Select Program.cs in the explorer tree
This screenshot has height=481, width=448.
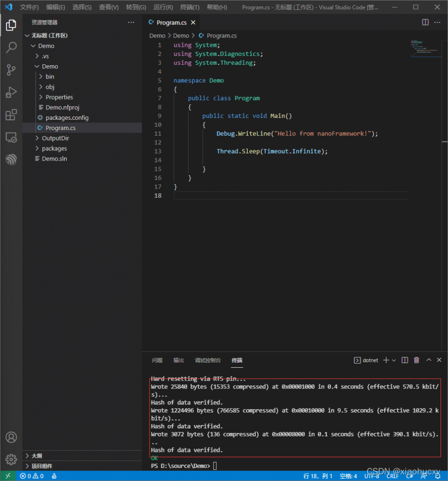pos(61,128)
